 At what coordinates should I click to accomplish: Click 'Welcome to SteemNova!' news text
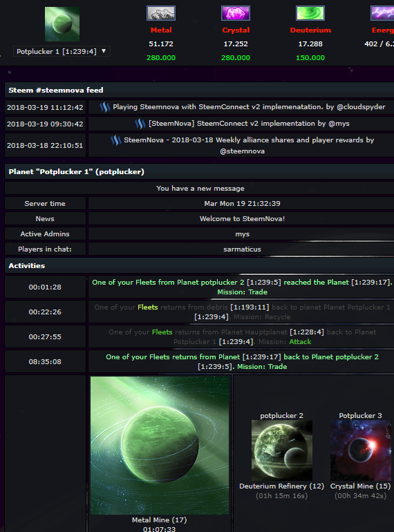[x=243, y=219]
